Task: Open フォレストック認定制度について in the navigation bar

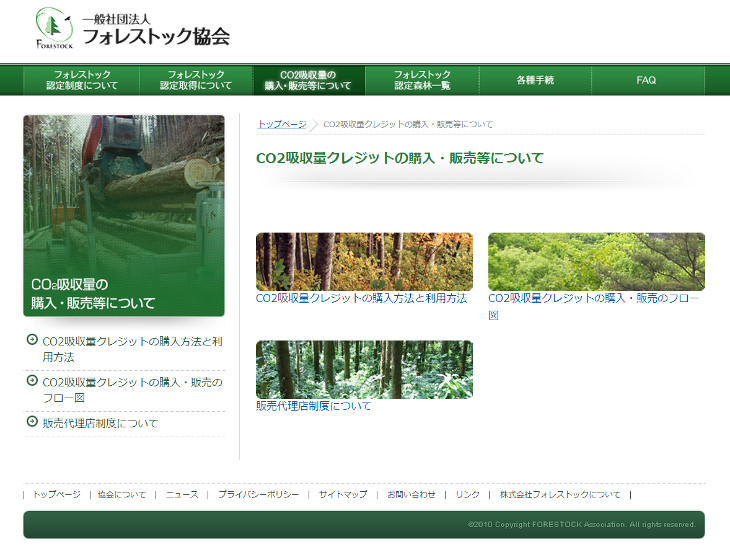Action: point(82,80)
